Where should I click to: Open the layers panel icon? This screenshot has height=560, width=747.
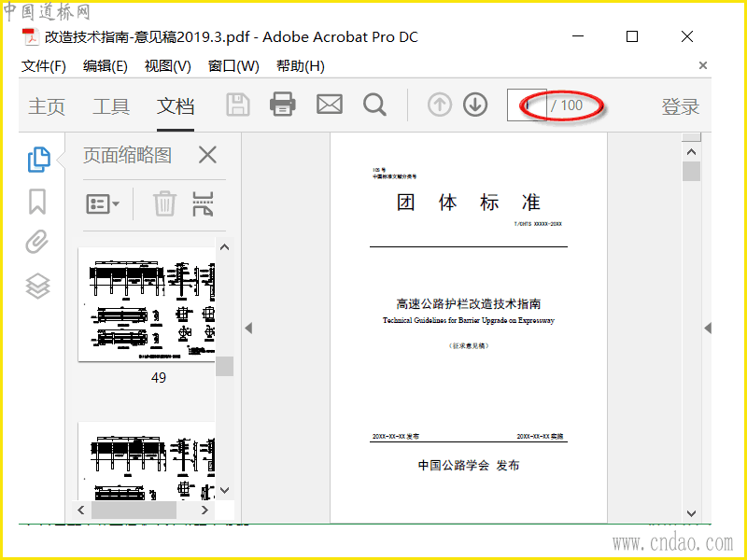tap(37, 286)
